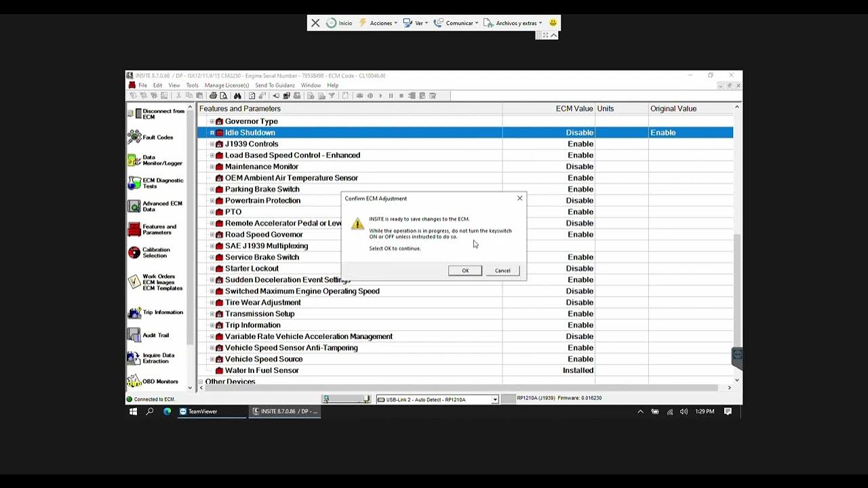Click the Copy toolbar icon

tap(189, 96)
